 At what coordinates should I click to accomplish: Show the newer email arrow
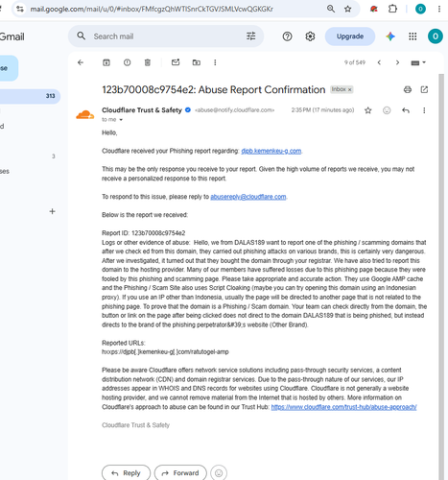tap(379, 62)
